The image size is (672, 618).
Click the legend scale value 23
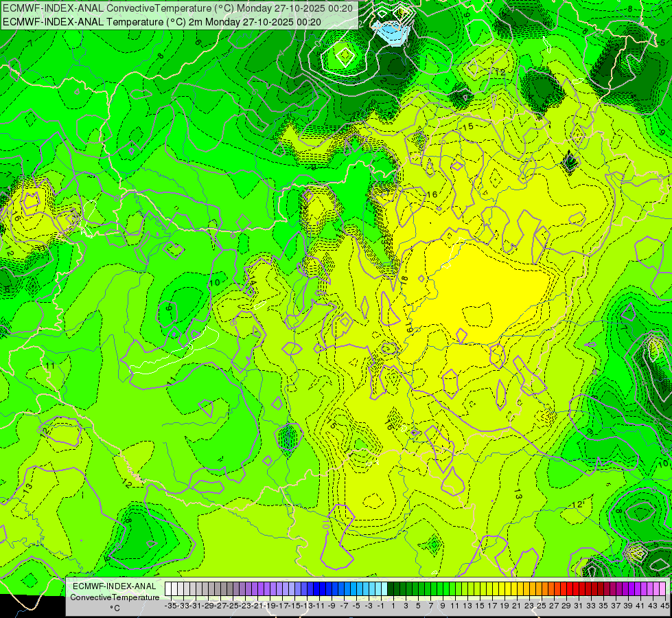529,606
